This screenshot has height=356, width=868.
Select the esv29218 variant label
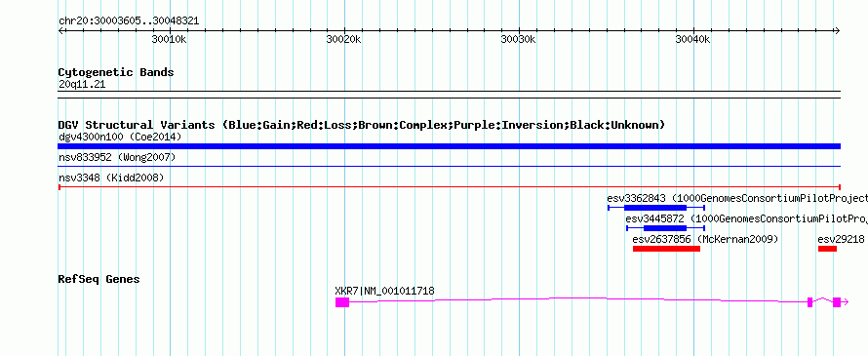(841, 239)
